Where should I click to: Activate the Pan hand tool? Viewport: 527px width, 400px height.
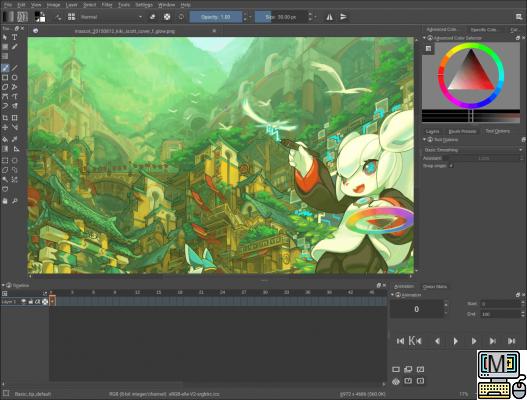click(5, 201)
